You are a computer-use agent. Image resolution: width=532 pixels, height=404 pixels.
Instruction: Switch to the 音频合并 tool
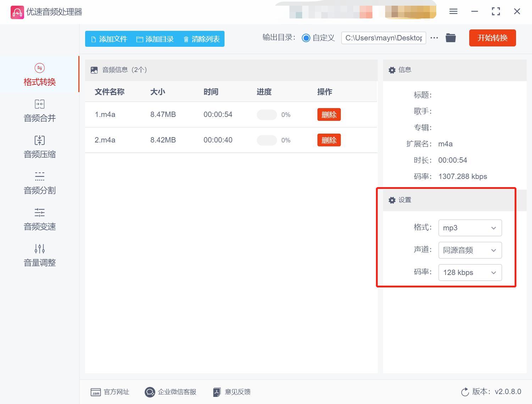coord(39,111)
